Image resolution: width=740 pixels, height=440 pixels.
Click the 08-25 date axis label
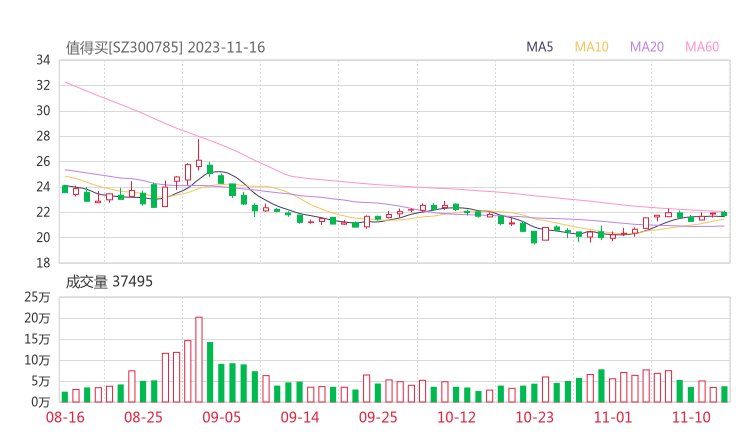point(143,417)
